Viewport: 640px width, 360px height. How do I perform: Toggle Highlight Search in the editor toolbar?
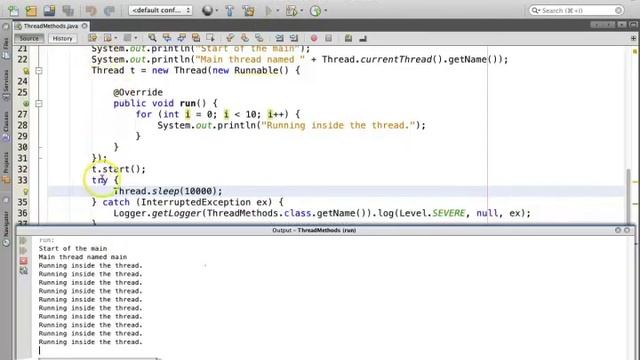pos(196,38)
